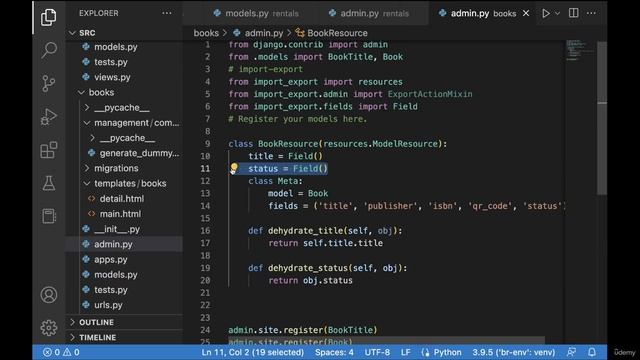Image resolution: width=640 pixels, height=360 pixels.
Task: Switch to the admin.py rentals tab
Action: (x=369, y=13)
